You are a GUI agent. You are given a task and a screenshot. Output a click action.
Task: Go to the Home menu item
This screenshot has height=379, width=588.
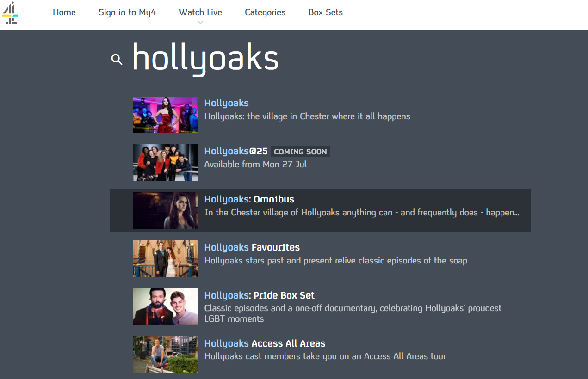coord(64,12)
